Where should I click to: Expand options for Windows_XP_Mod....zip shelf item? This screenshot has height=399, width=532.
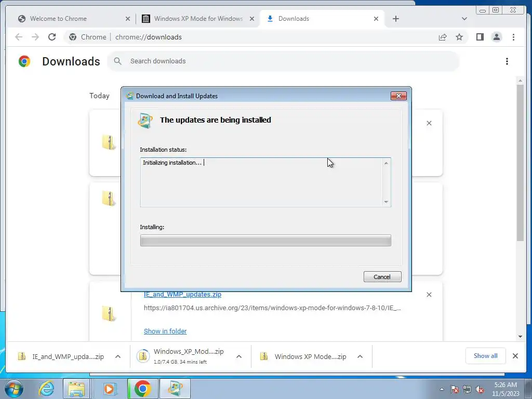point(239,356)
